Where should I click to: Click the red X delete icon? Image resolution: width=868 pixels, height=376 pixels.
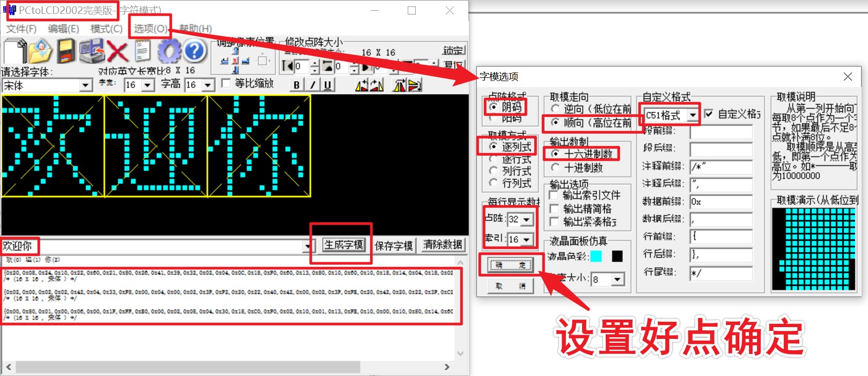(117, 52)
